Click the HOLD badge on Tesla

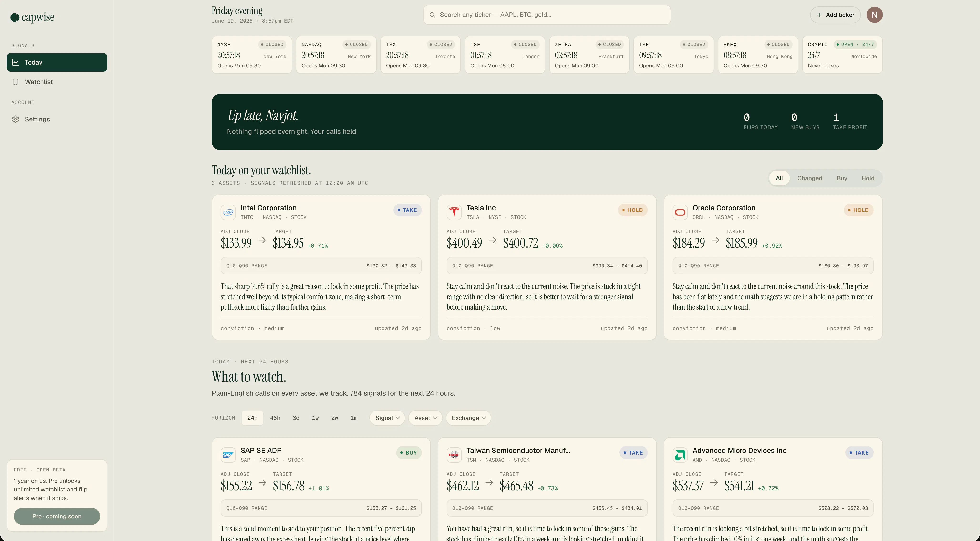(632, 210)
